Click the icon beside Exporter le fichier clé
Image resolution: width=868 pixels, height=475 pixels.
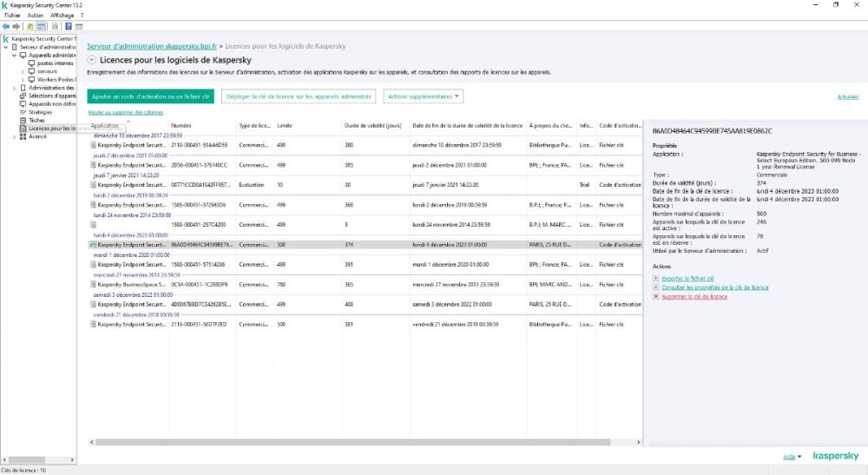(656, 279)
